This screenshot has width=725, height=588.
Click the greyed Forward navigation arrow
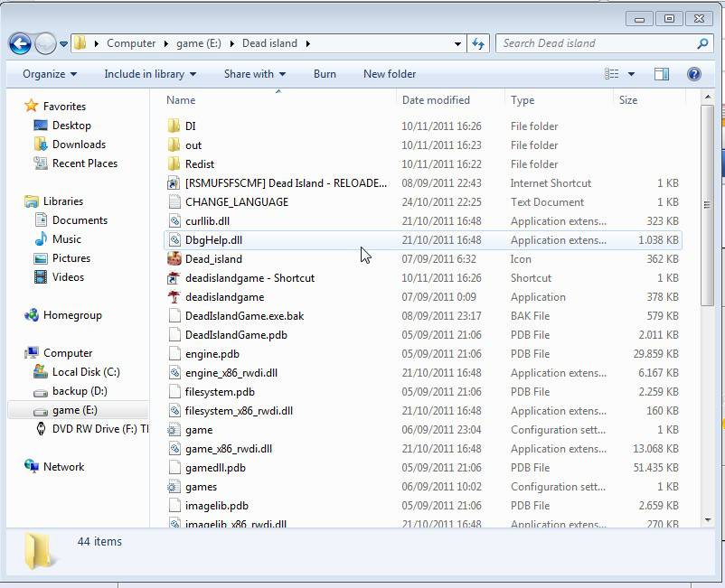[x=45, y=44]
